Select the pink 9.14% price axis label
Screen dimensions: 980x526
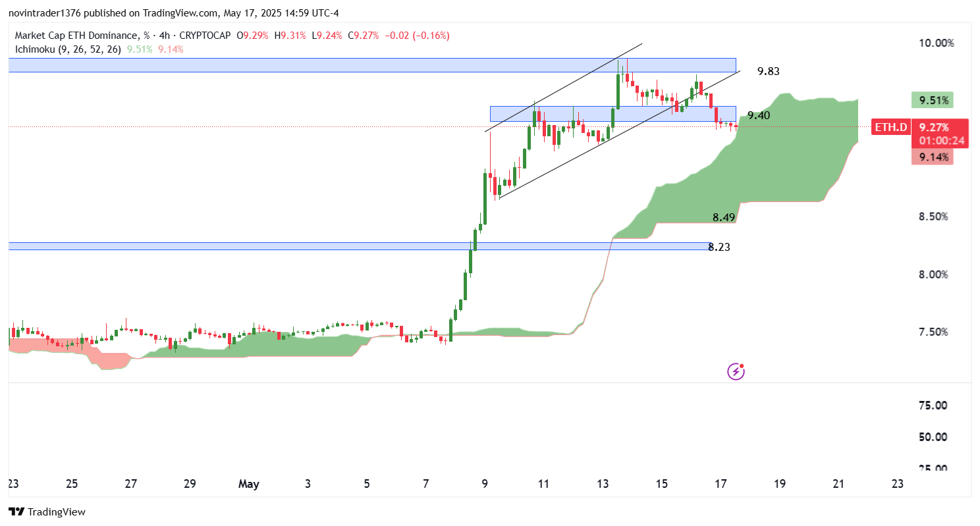pyautogui.click(x=933, y=157)
